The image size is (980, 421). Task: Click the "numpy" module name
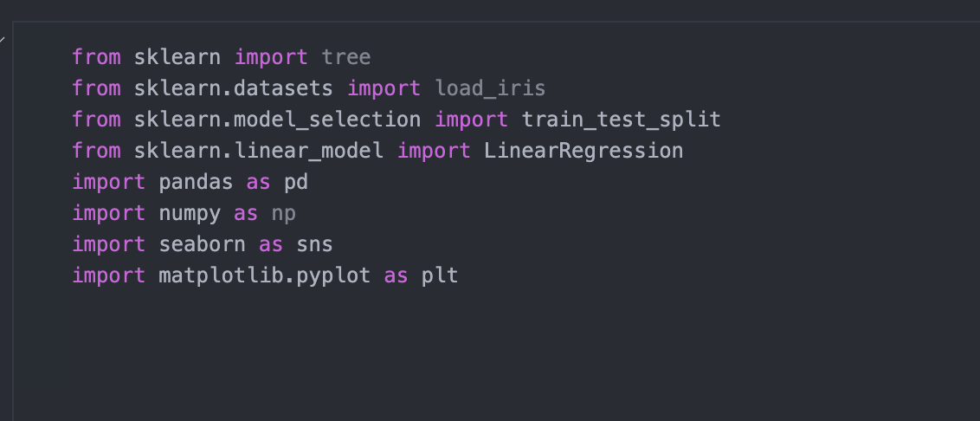pyautogui.click(x=190, y=214)
